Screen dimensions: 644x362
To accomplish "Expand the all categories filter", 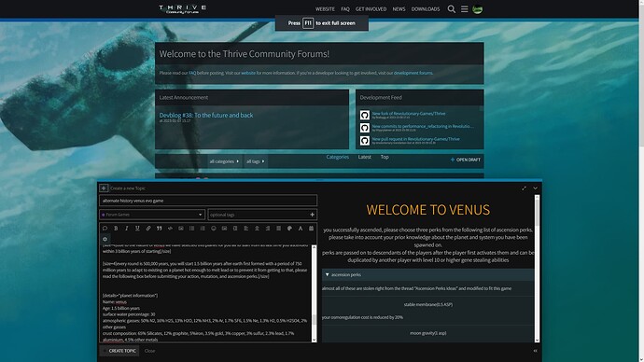I will click(x=224, y=161).
